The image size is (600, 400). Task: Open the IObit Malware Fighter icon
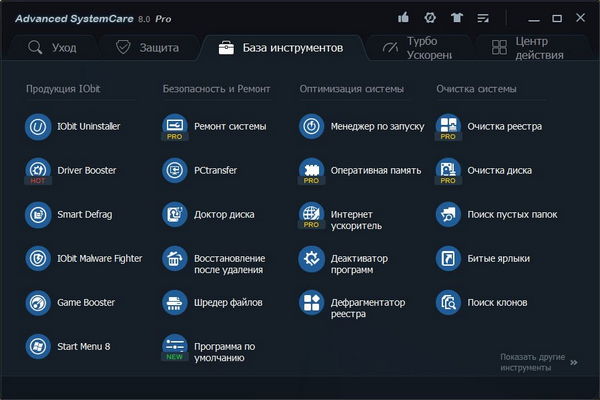pos(38,258)
